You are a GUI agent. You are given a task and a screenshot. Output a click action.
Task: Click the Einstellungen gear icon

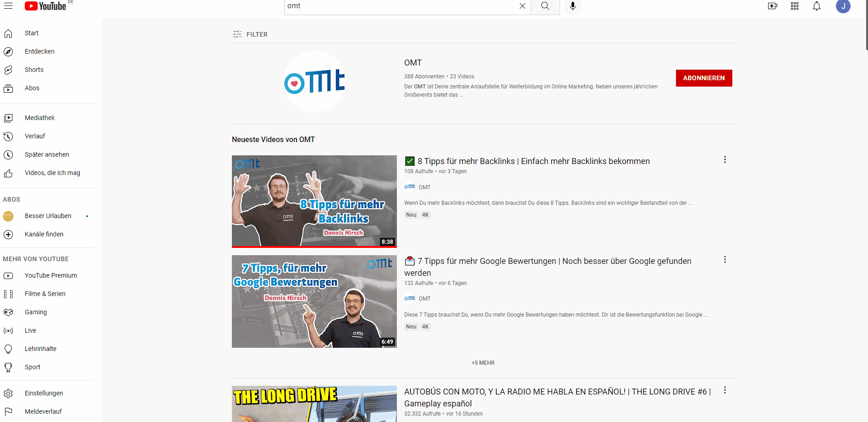(x=8, y=394)
